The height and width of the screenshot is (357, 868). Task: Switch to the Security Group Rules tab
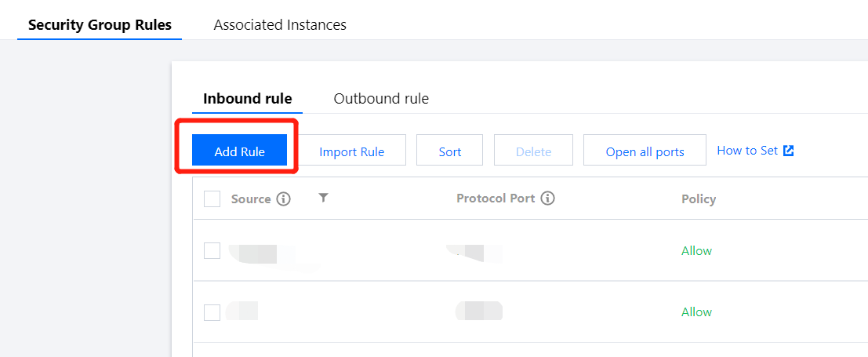click(100, 24)
